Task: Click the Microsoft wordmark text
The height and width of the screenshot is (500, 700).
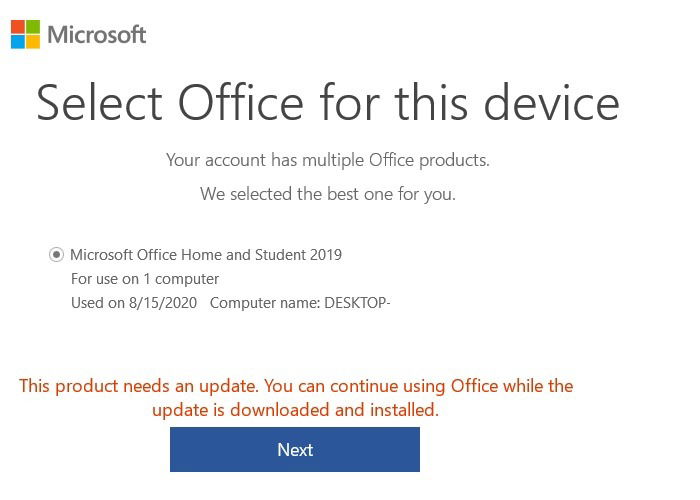Action: (x=96, y=35)
